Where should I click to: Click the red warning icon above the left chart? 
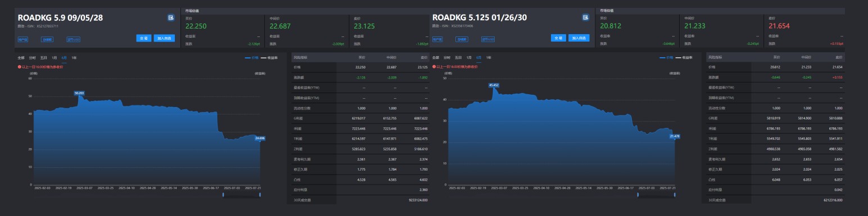pyautogui.click(x=19, y=67)
